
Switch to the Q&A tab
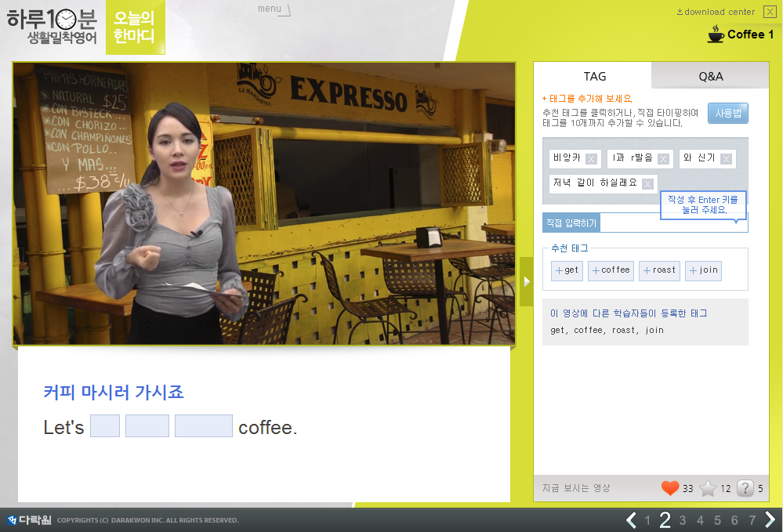[710, 76]
